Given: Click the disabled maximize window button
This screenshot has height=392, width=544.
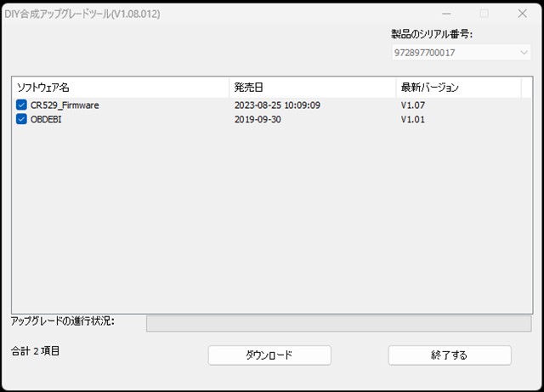Looking at the screenshot, I should (x=484, y=14).
